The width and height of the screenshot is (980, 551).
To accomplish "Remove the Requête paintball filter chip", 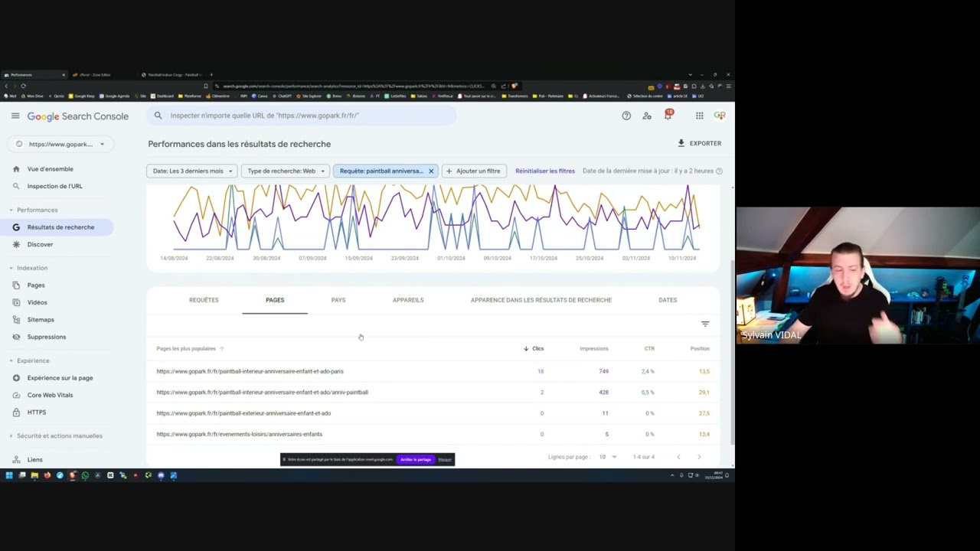I will click(431, 171).
